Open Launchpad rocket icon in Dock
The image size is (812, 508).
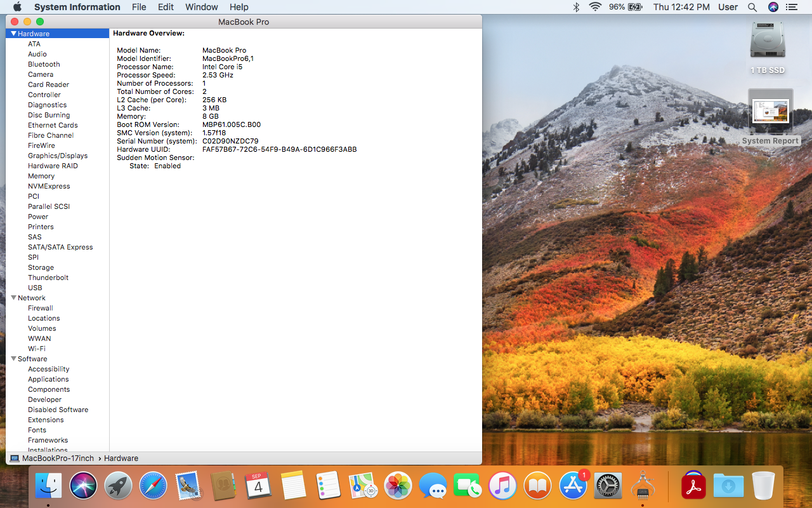pos(118,486)
